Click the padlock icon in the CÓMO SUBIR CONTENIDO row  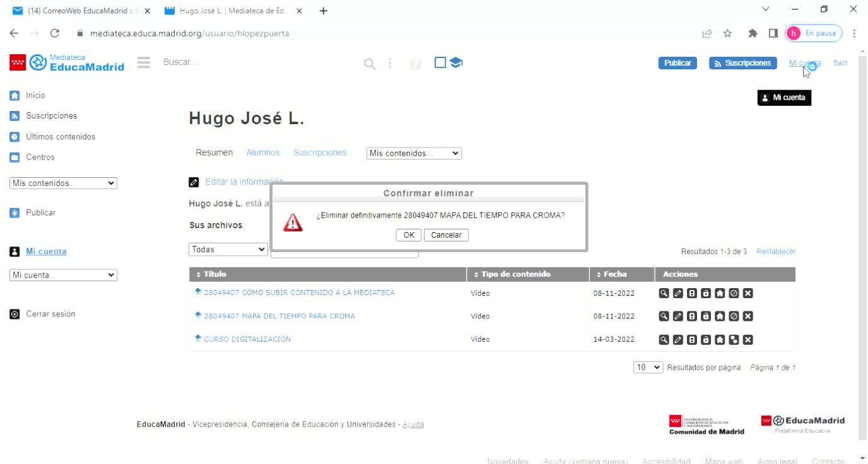pos(705,293)
